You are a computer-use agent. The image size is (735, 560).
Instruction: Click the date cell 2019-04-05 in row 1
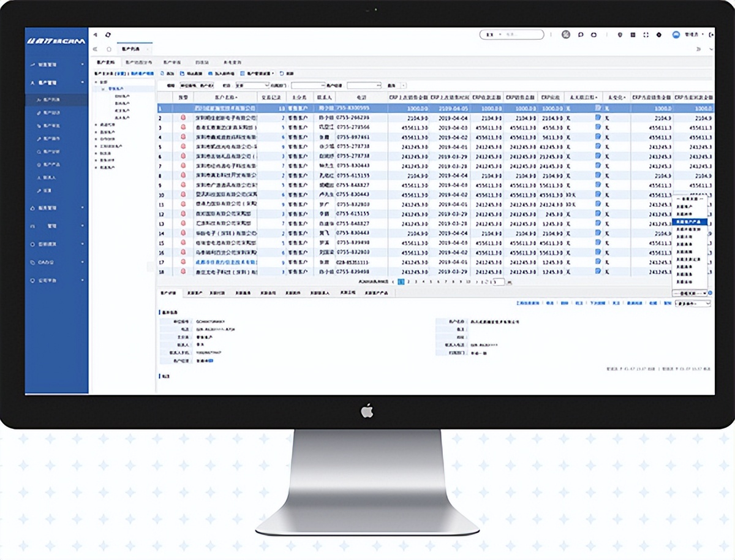click(x=454, y=108)
